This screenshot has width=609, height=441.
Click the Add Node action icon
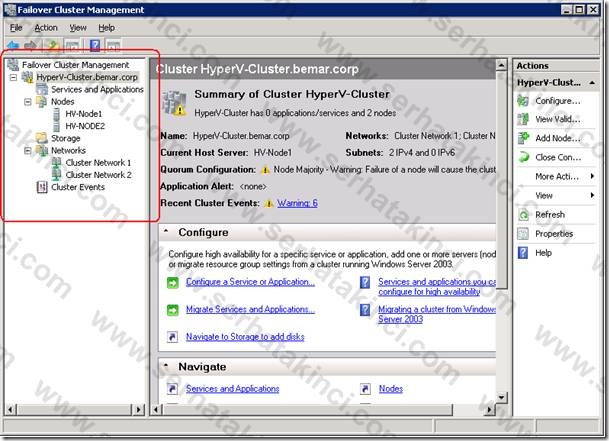tap(523, 138)
